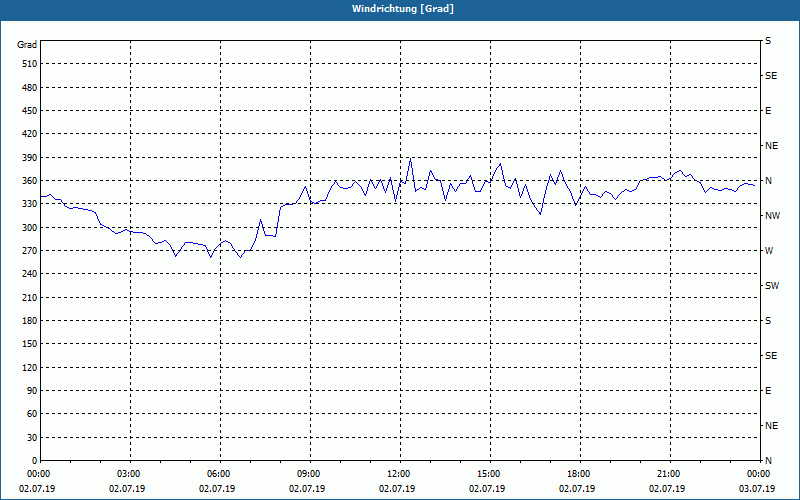Screen dimensions: 800x500
Task: Select the 480 y-axis value
Action: (x=30, y=88)
